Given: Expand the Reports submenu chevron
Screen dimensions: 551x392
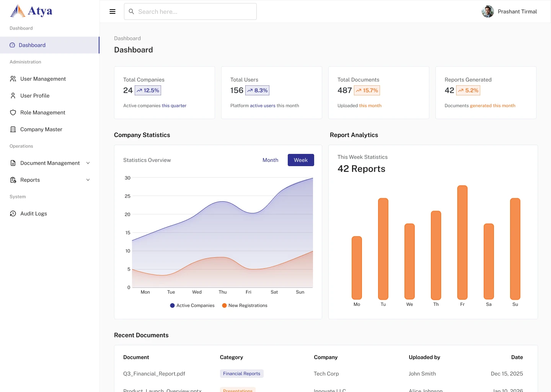Looking at the screenshot, I should click(x=88, y=180).
